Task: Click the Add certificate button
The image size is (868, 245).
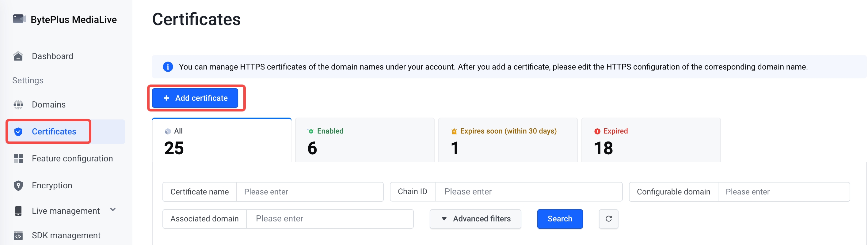Action: (x=195, y=98)
